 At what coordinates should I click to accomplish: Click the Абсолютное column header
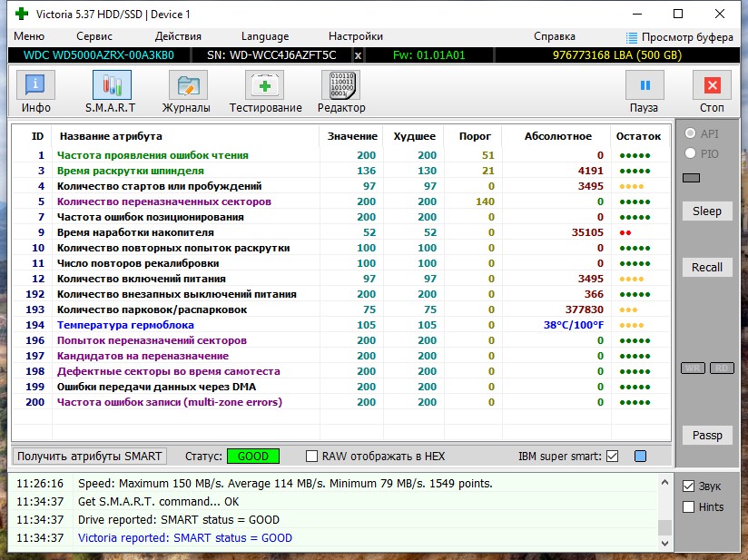[557, 136]
